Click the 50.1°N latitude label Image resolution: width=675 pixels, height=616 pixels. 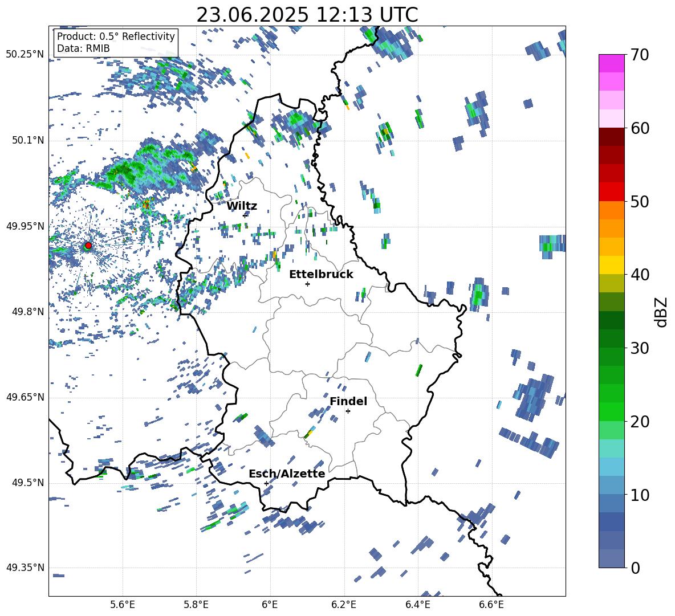[27, 141]
